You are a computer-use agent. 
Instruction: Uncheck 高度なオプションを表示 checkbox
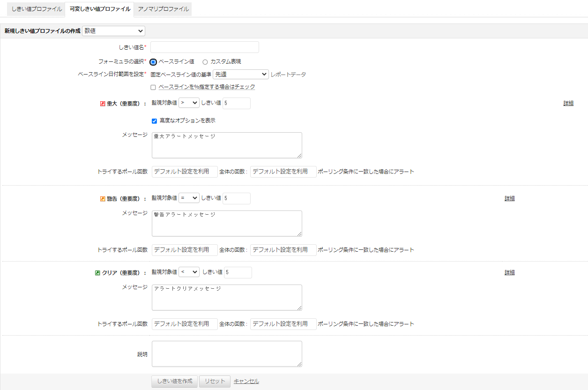pyautogui.click(x=154, y=121)
